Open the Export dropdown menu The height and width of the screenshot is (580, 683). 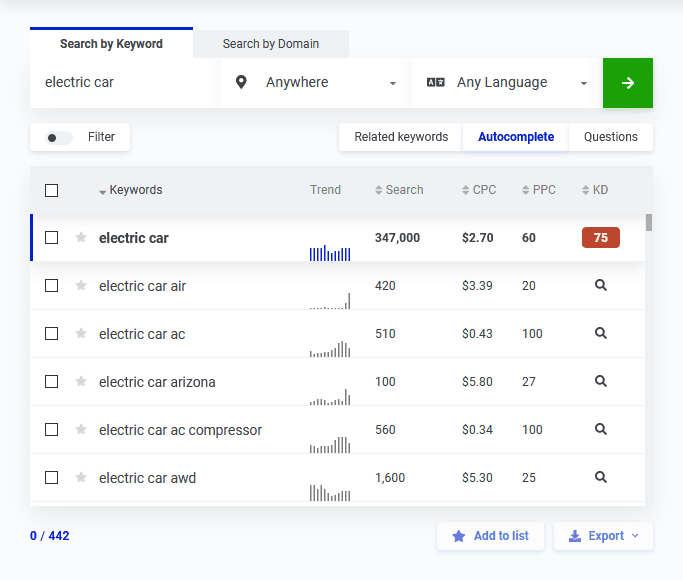[603, 536]
